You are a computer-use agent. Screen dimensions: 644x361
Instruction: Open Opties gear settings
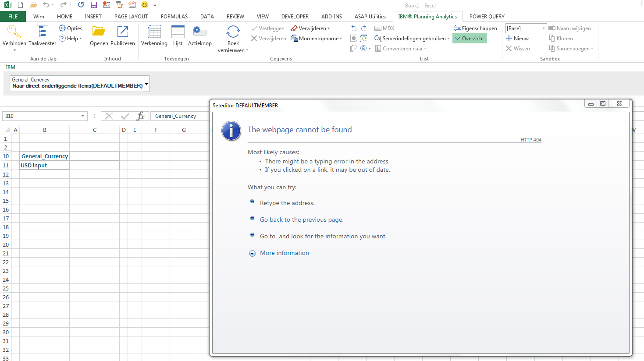[x=71, y=28]
